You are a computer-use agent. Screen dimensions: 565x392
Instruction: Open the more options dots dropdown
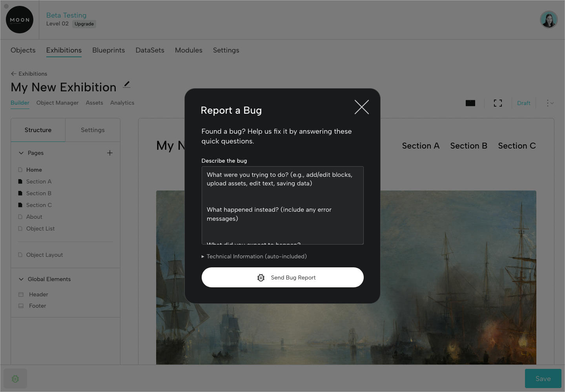[550, 103]
